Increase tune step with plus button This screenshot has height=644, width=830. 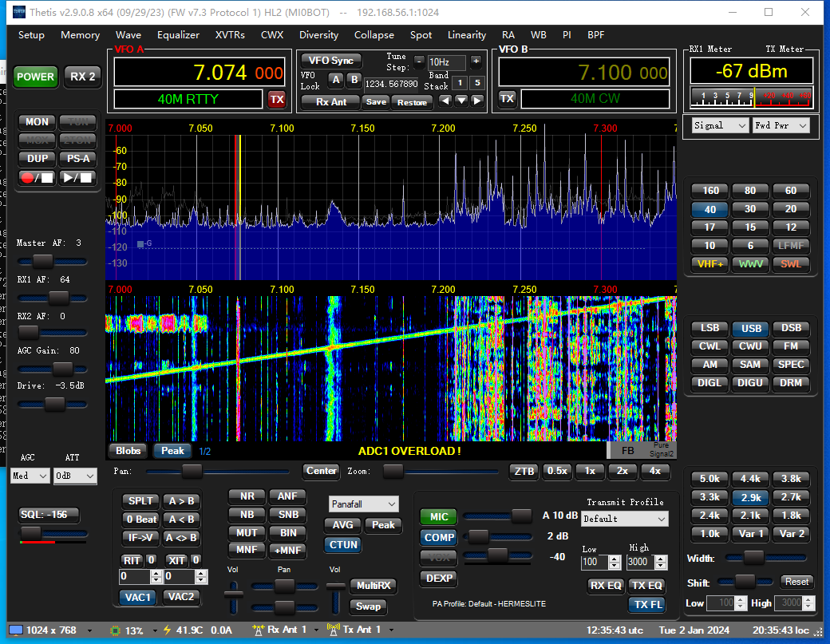(476, 61)
